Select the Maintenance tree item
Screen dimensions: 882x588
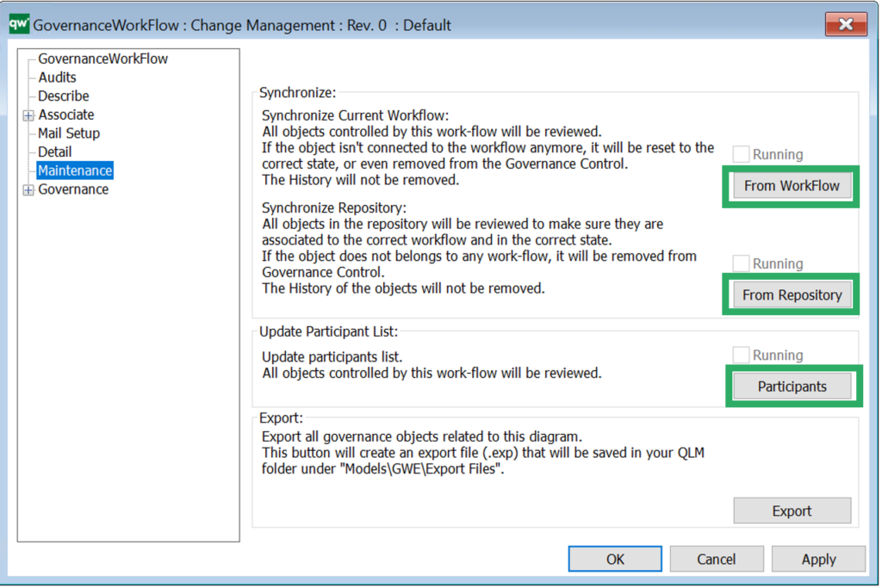(74, 170)
